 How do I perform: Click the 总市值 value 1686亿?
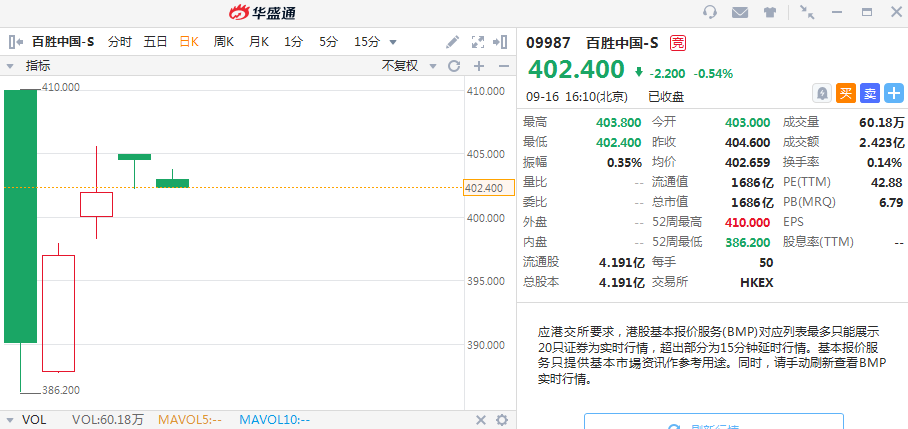coord(752,203)
